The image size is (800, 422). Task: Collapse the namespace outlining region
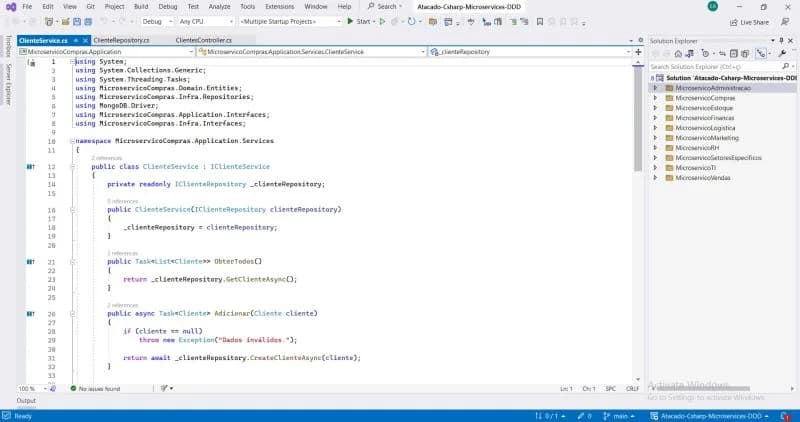click(x=72, y=141)
